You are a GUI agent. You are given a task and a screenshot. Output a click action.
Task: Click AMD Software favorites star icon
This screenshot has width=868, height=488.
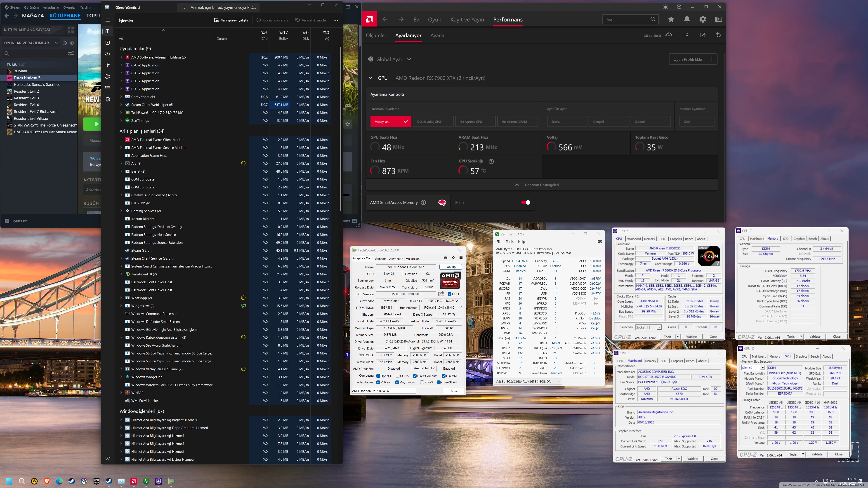[x=671, y=19]
